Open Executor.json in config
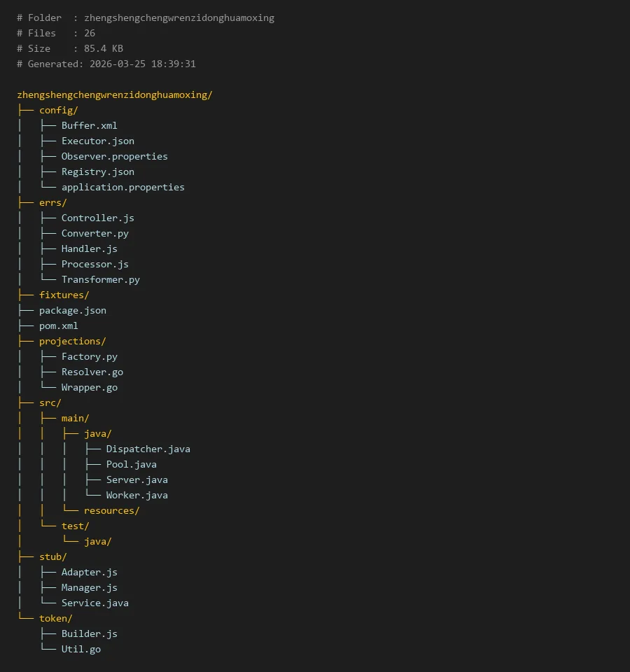The image size is (630, 672). pyautogui.click(x=97, y=141)
